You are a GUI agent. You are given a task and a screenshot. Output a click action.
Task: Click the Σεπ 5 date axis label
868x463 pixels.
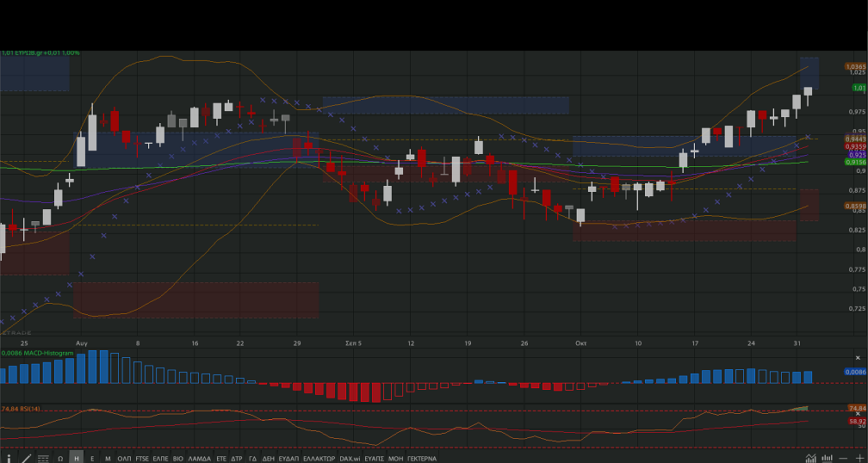353,343
